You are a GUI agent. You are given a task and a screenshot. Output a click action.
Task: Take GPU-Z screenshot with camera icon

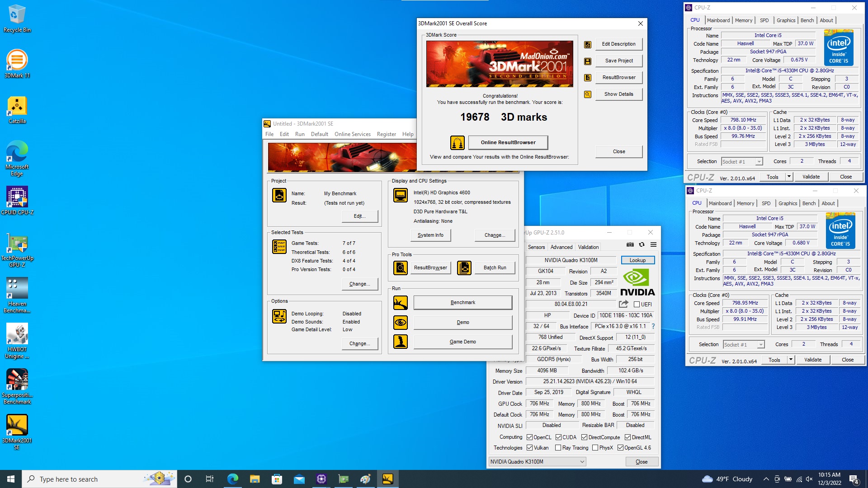pos(630,244)
